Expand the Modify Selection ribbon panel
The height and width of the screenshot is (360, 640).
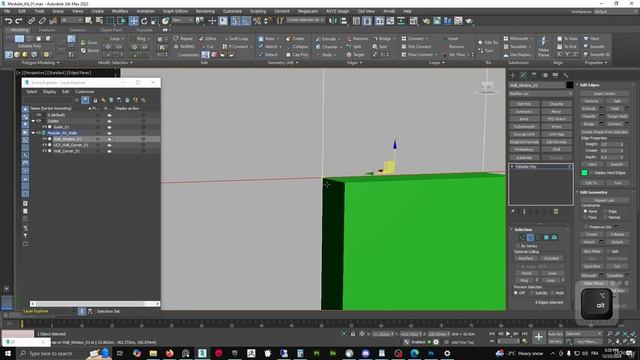[115, 62]
